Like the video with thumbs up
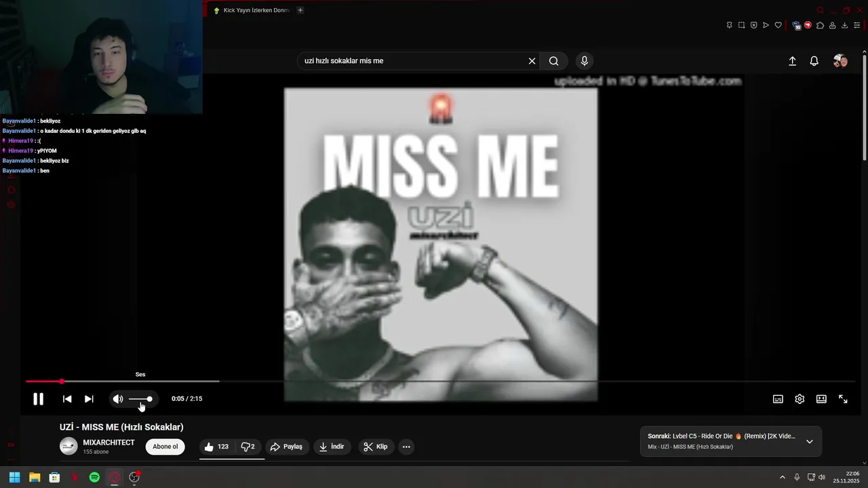868x488 pixels. point(216,447)
